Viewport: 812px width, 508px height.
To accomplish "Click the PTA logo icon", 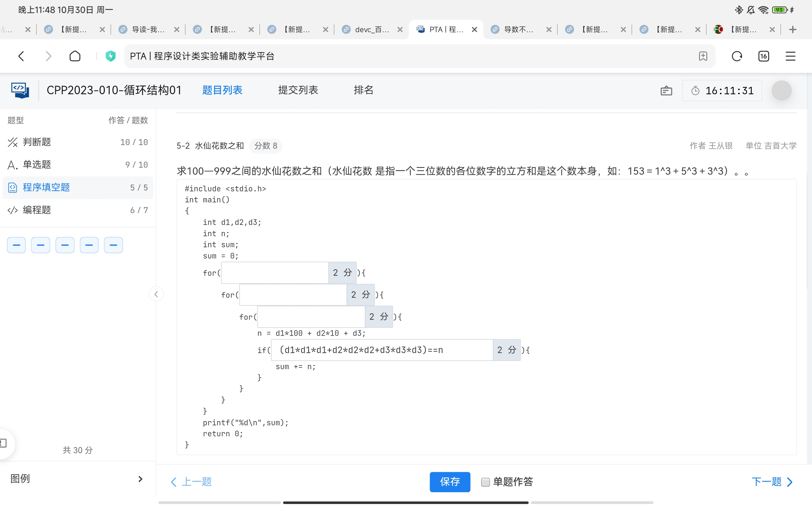I will pos(20,90).
